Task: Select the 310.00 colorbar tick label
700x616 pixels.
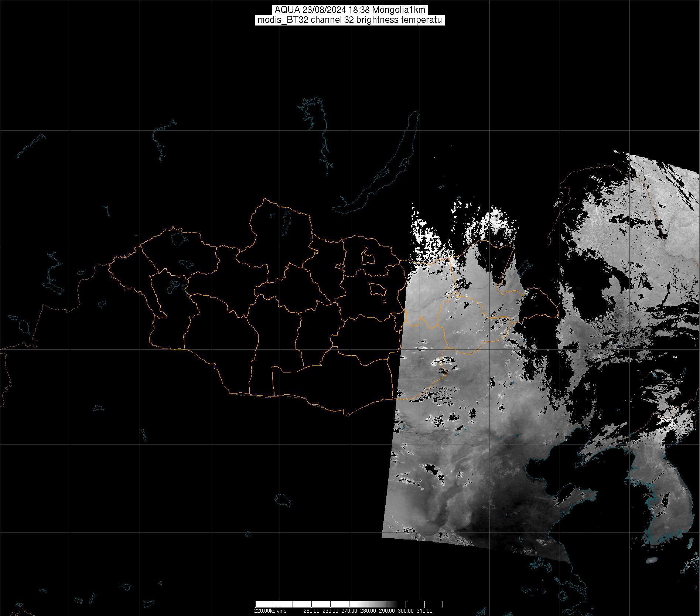Action: click(x=424, y=611)
